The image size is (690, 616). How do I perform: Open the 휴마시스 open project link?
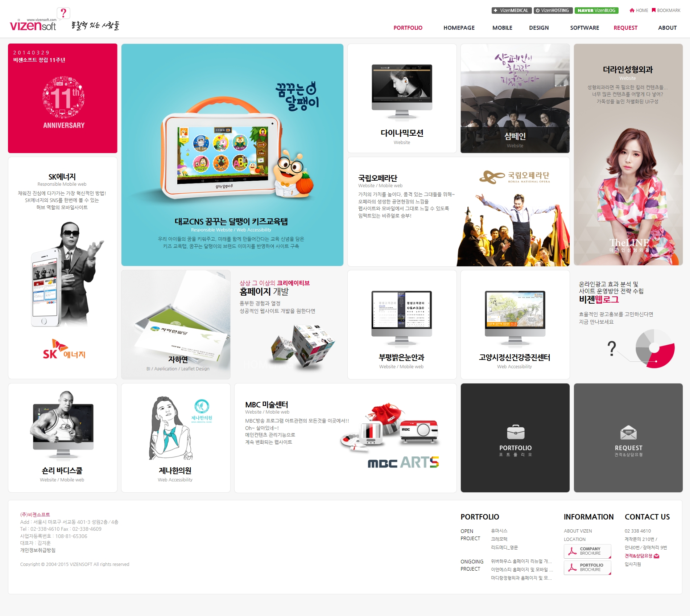(499, 531)
